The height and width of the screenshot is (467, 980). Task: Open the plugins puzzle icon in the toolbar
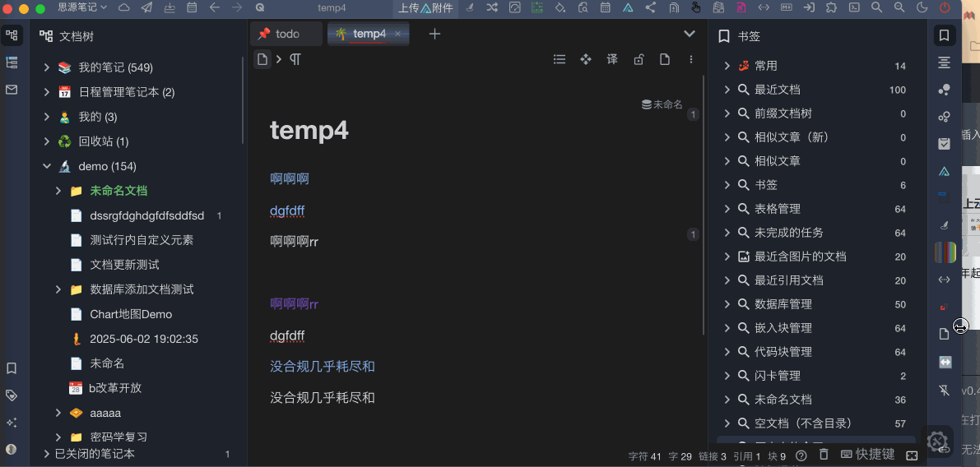(832, 8)
